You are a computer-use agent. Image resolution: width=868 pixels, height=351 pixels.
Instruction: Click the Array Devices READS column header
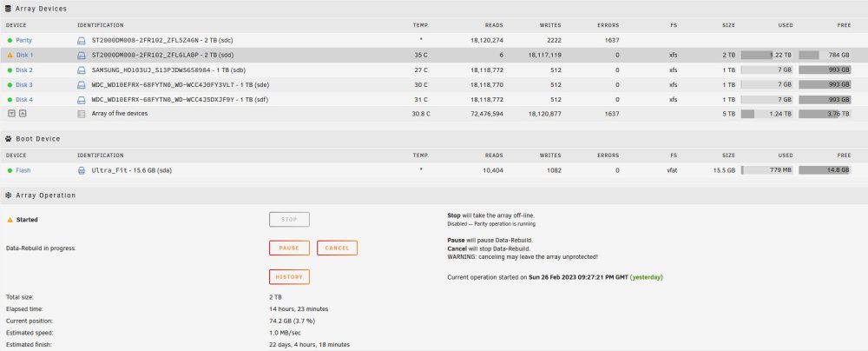(495, 25)
